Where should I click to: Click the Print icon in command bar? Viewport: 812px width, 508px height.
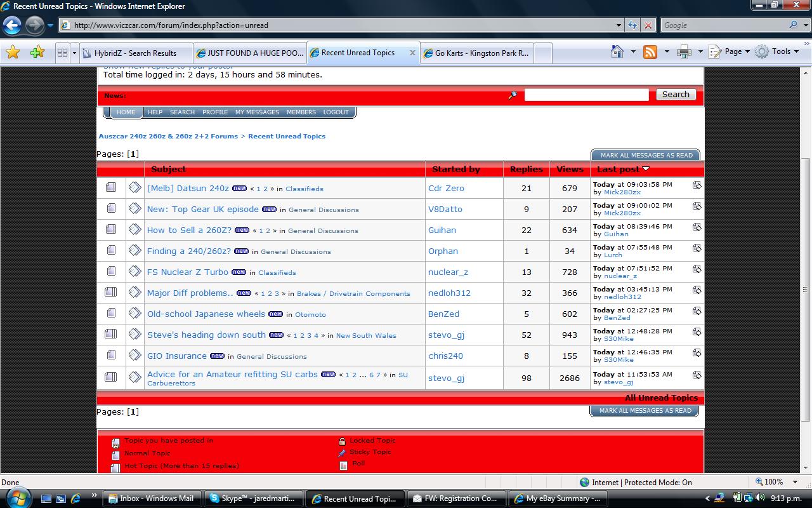684,52
